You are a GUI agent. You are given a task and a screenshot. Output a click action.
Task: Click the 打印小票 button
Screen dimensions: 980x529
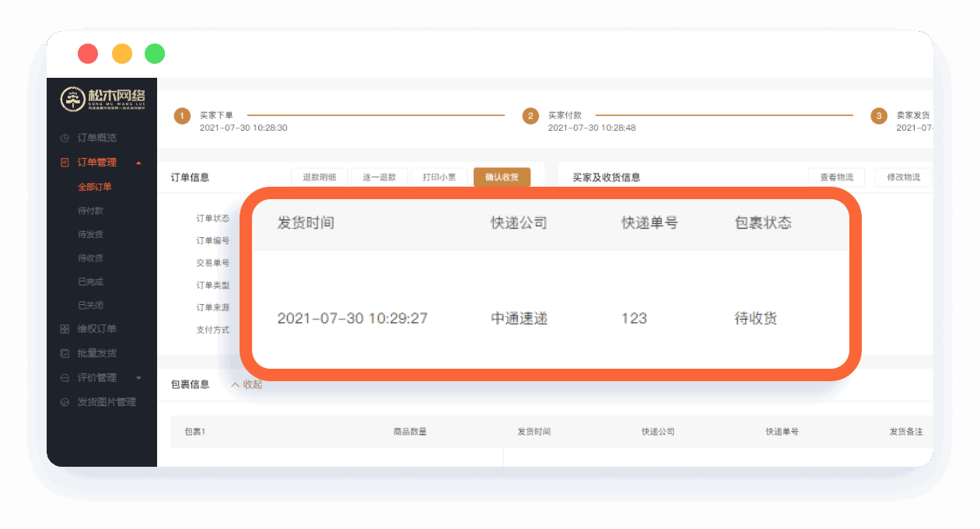(439, 177)
